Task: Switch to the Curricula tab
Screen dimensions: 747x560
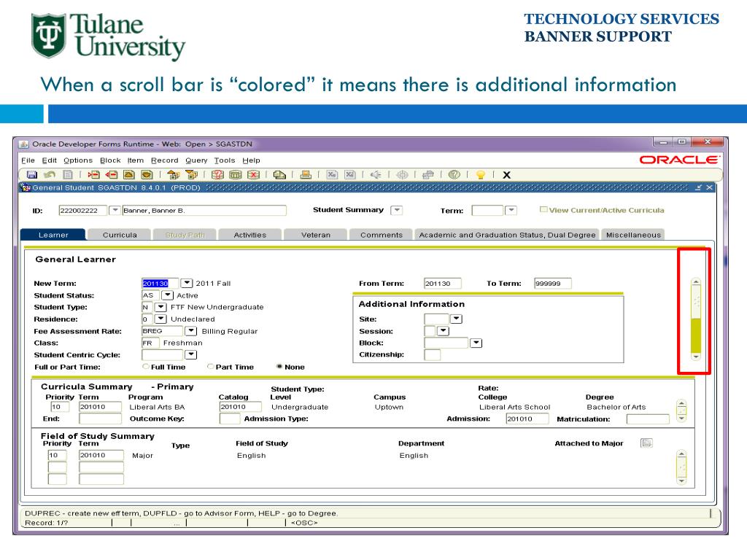Action: point(120,235)
